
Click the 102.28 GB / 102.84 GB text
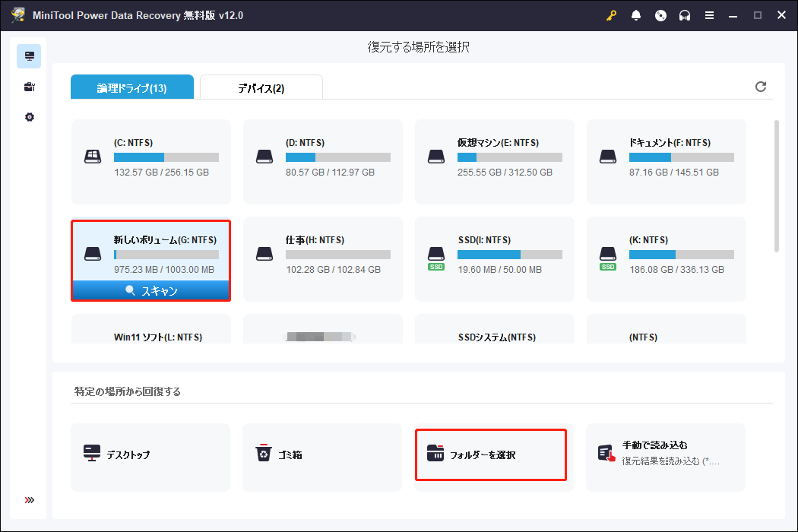tap(334, 269)
